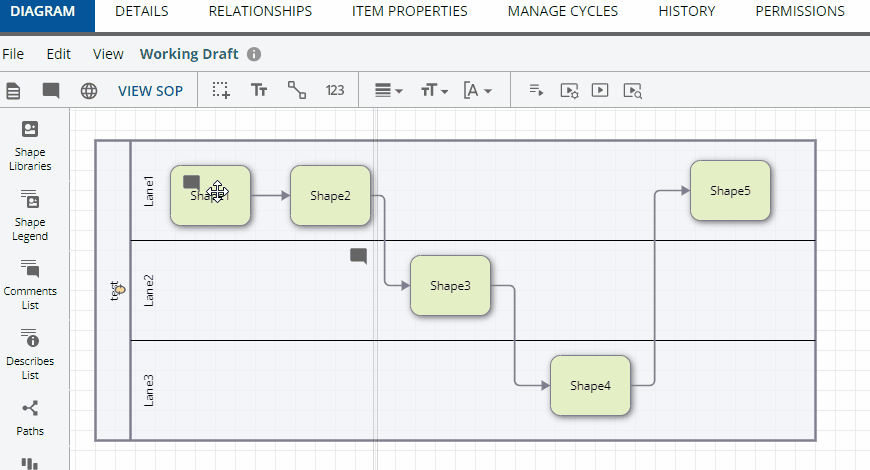Expand the text size dropdown
The width and height of the screenshot is (870, 470).
pyautogui.click(x=434, y=90)
